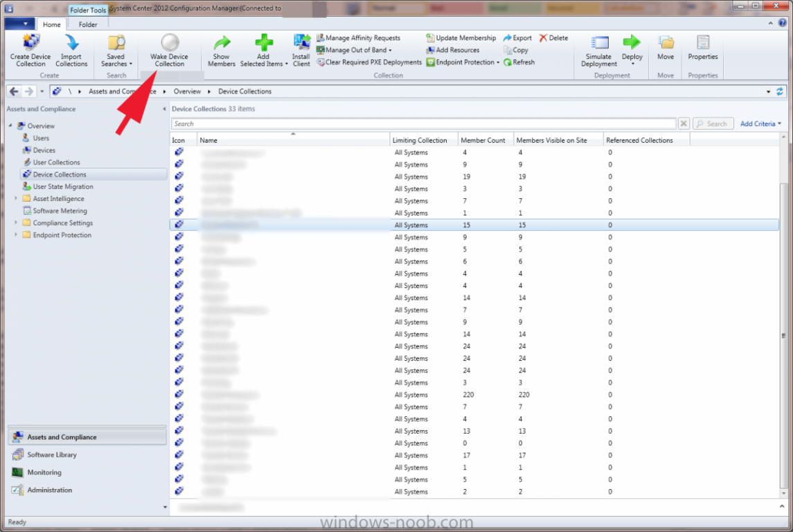793x532 pixels.
Task: Click the Create Device Collection icon
Action: point(30,50)
